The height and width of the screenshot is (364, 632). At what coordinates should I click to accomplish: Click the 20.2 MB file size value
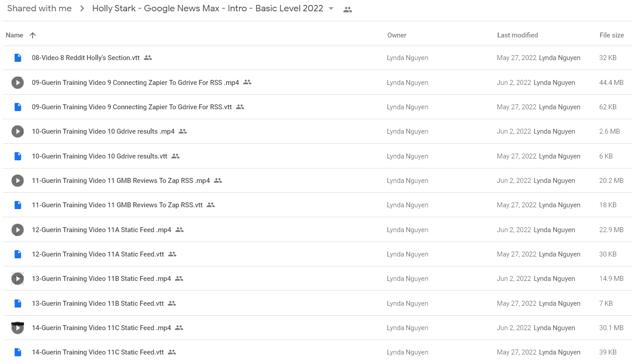(611, 181)
